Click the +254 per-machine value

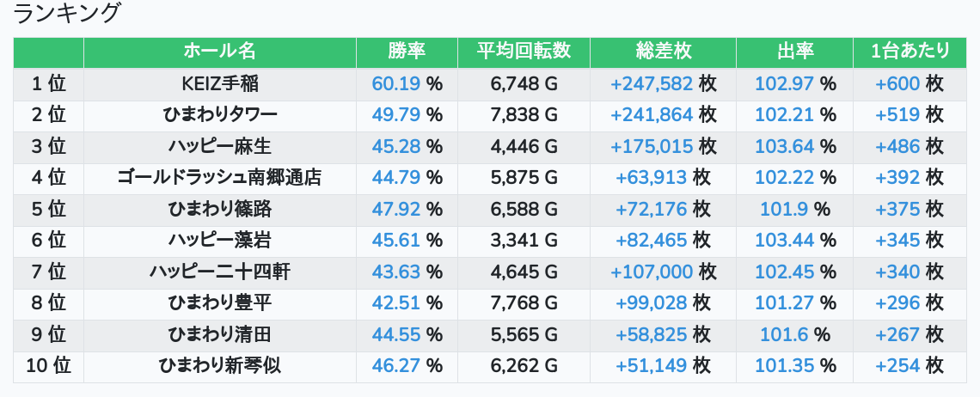pos(897,366)
